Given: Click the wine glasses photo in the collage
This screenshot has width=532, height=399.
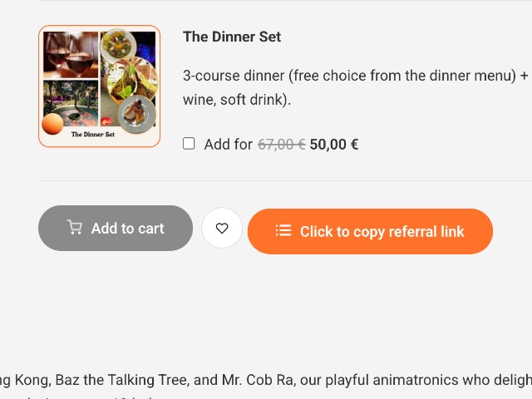Looking at the screenshot, I should tap(70, 55).
